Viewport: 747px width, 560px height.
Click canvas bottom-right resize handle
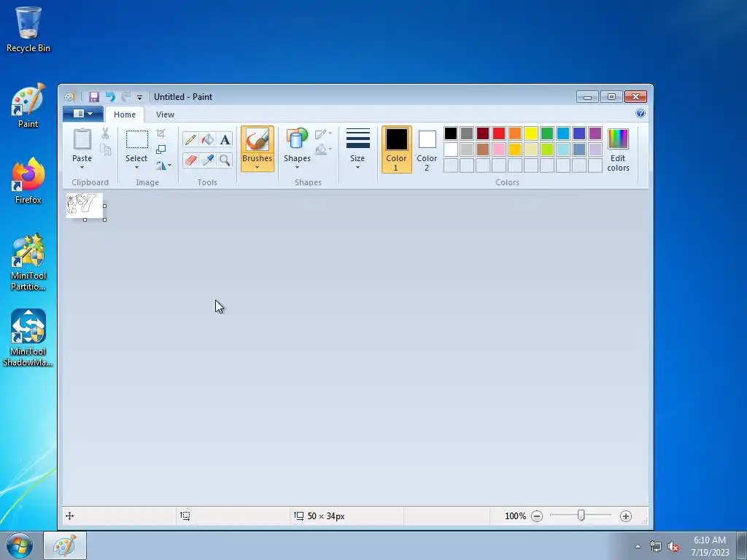pos(105,219)
